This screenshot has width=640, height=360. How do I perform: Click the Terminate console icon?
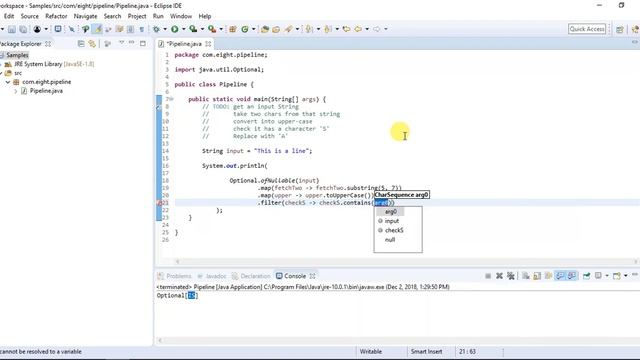click(488, 276)
